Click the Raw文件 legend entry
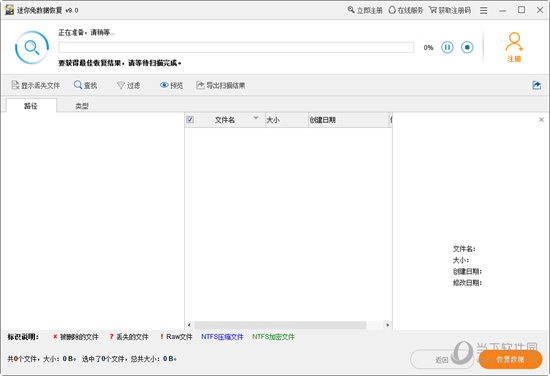 176,337
